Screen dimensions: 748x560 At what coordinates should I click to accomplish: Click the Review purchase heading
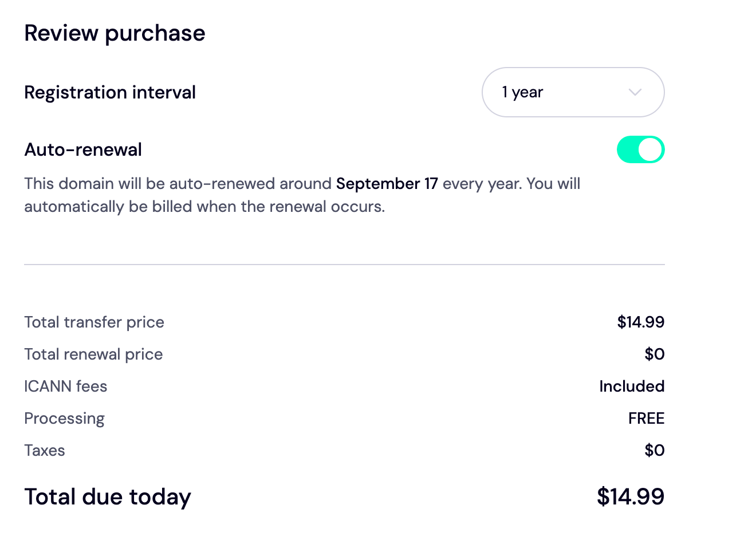pos(115,33)
